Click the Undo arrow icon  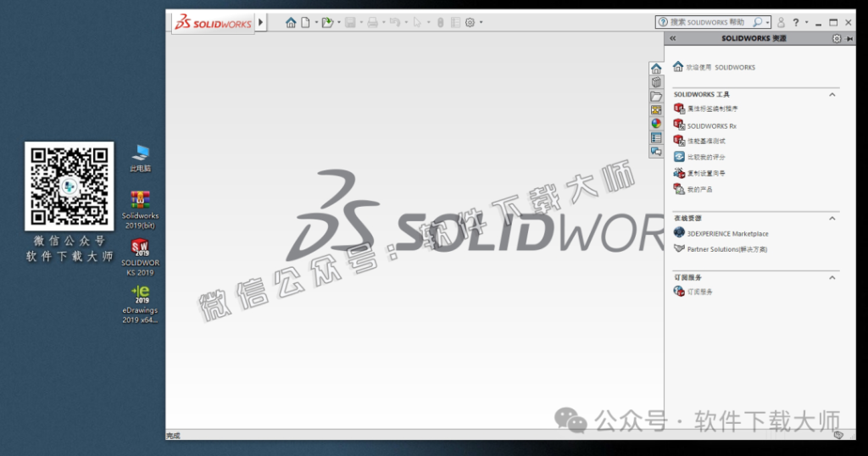[395, 23]
